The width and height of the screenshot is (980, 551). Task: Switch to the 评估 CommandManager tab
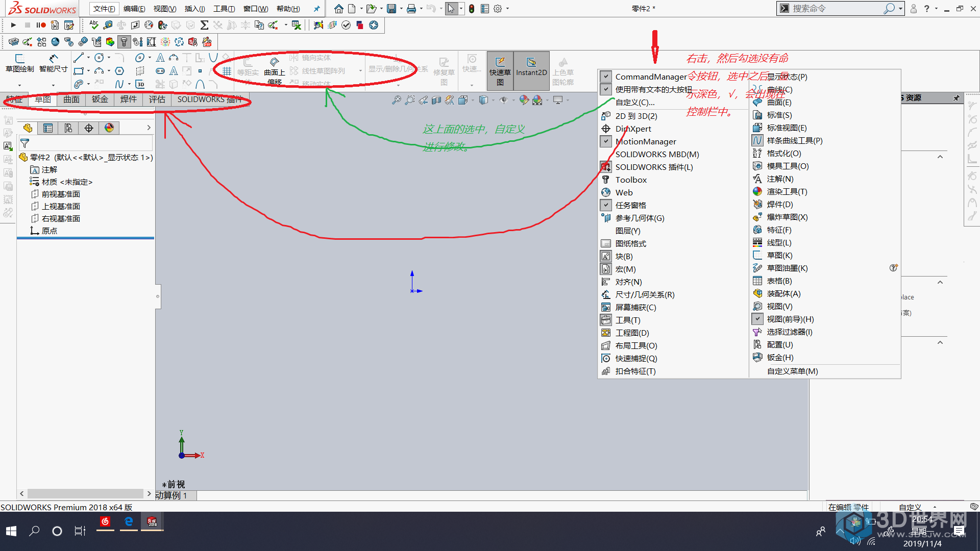(157, 99)
